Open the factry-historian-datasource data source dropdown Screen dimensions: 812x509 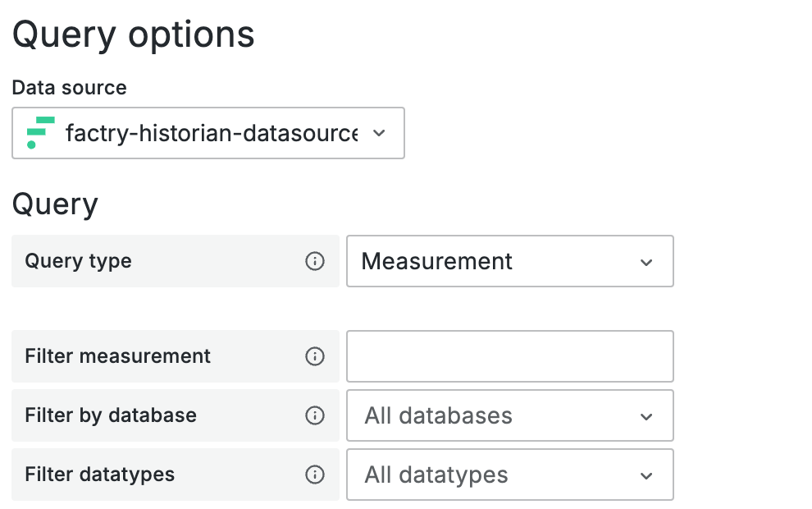coord(208,133)
